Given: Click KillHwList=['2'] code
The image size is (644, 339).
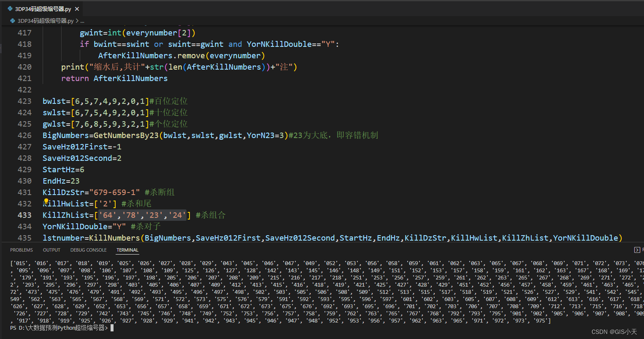Looking at the screenshot, I should pos(79,204).
